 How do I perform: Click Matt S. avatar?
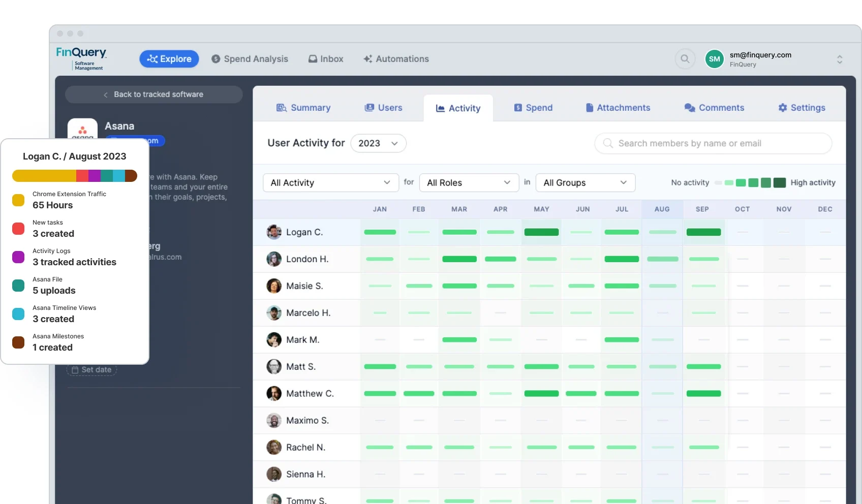pyautogui.click(x=274, y=367)
